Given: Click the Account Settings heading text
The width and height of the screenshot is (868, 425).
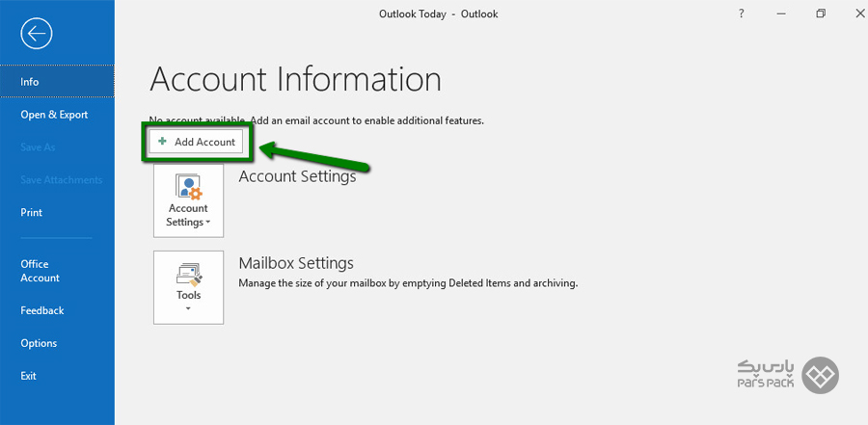Looking at the screenshot, I should tap(297, 176).
